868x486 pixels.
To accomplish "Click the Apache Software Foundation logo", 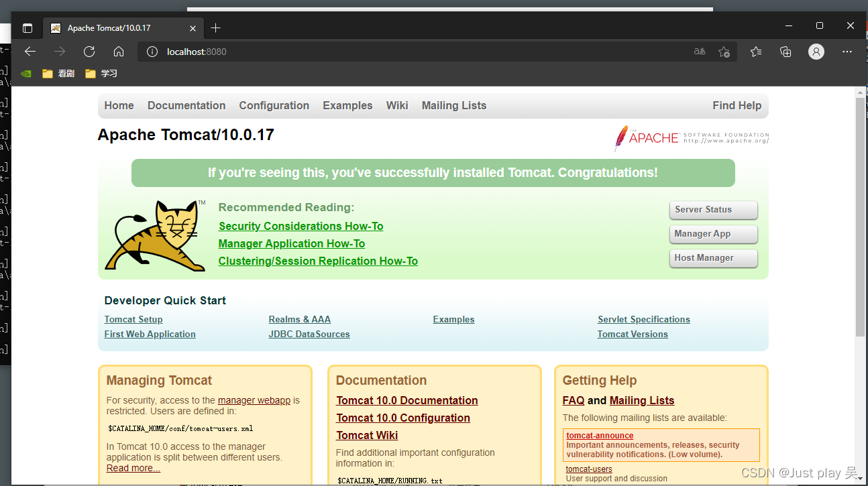I will point(691,138).
